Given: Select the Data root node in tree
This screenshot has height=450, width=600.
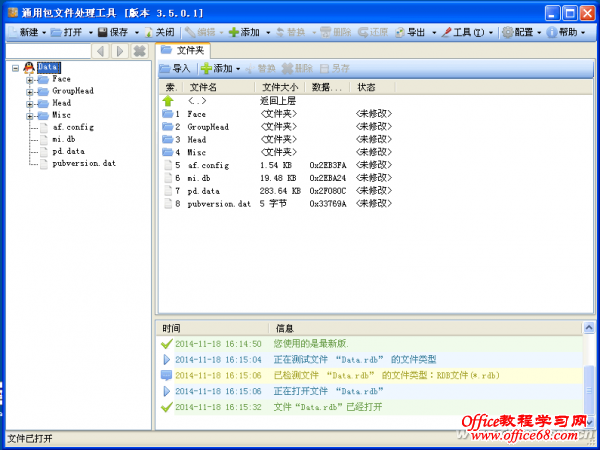Looking at the screenshot, I should [x=49, y=67].
